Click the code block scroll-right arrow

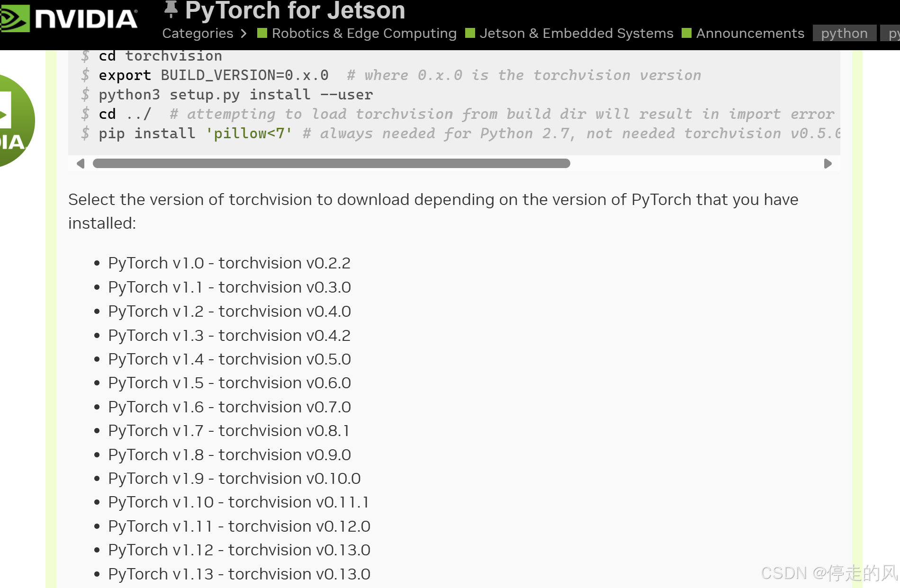pyautogui.click(x=828, y=163)
